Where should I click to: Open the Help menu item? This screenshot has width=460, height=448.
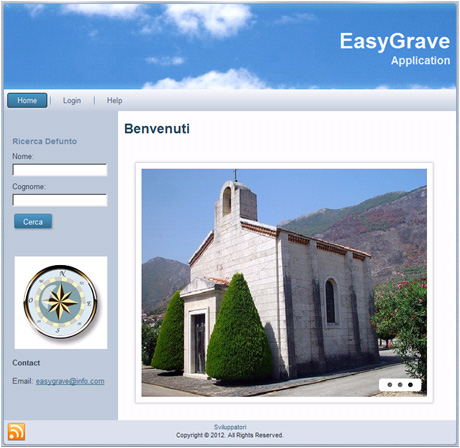114,100
